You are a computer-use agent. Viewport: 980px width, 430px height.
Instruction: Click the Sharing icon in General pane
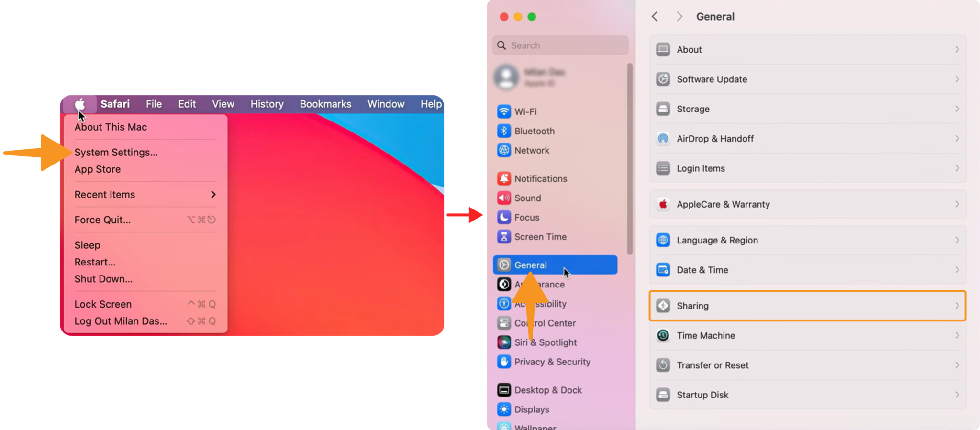point(663,306)
